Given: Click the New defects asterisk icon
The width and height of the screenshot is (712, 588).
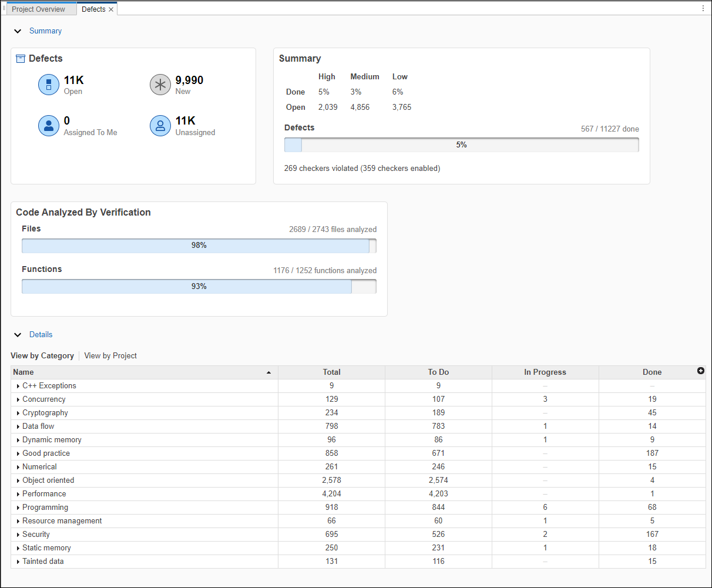Looking at the screenshot, I should [x=160, y=85].
